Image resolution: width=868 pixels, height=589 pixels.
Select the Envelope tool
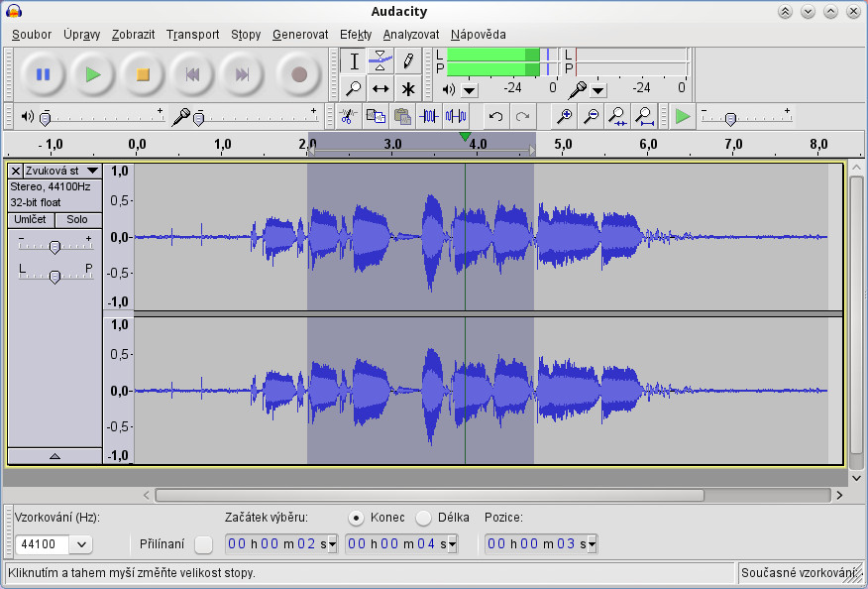click(380, 60)
